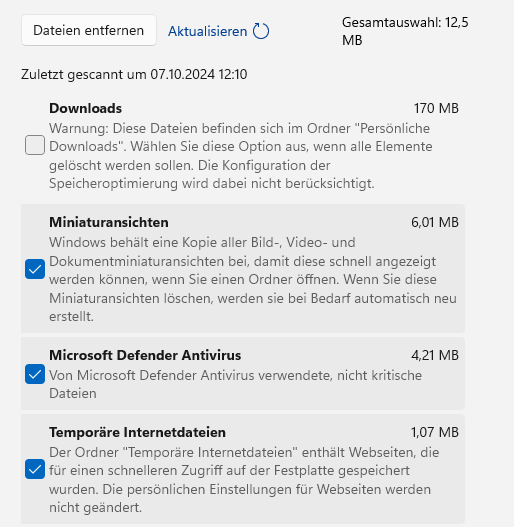Viewport: 514px width, 527px height.
Task: Click the Aktualisieren link text
Action: [207, 31]
